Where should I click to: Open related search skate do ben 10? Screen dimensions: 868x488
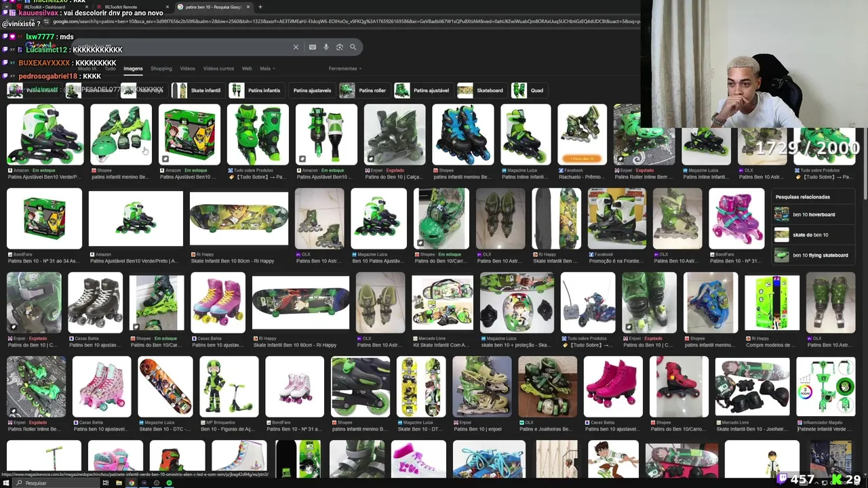tap(813, 235)
